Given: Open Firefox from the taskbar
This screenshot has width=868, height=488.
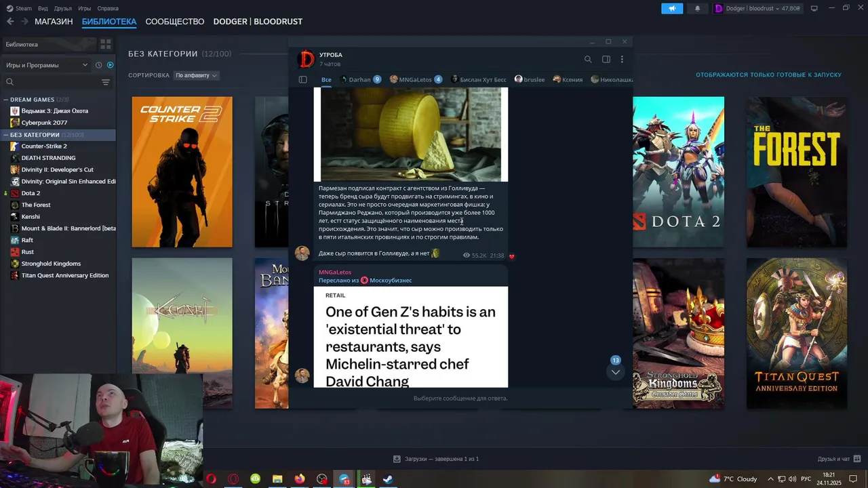Looking at the screenshot, I should click(300, 479).
